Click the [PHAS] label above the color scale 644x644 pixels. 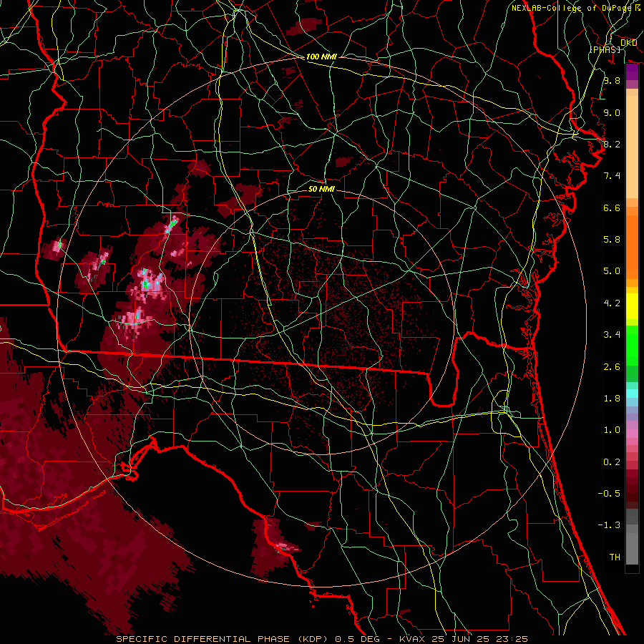click(605, 49)
